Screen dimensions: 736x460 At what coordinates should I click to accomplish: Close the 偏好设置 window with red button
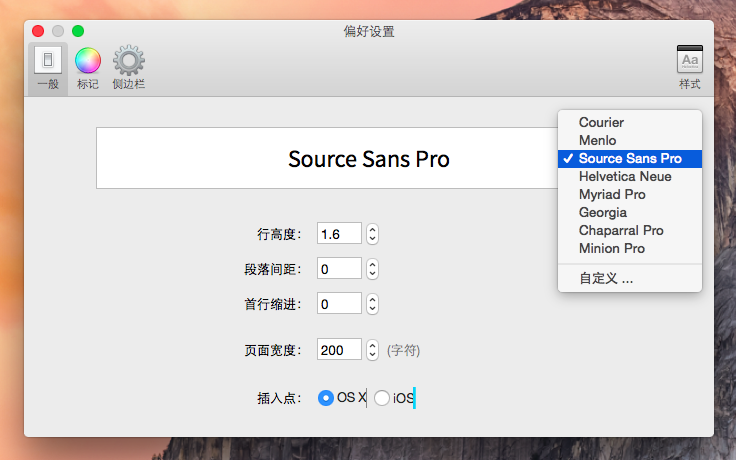tap(38, 31)
